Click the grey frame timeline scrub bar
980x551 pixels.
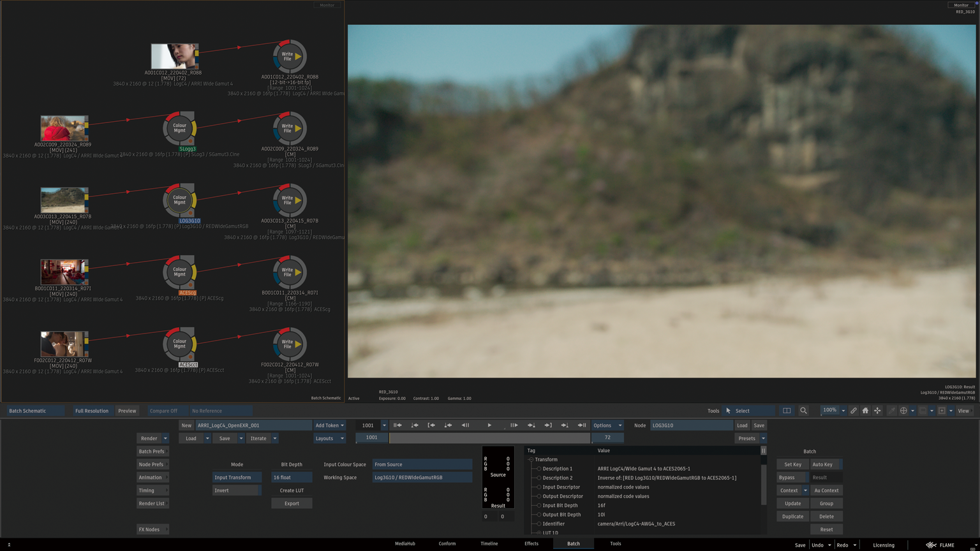point(489,438)
